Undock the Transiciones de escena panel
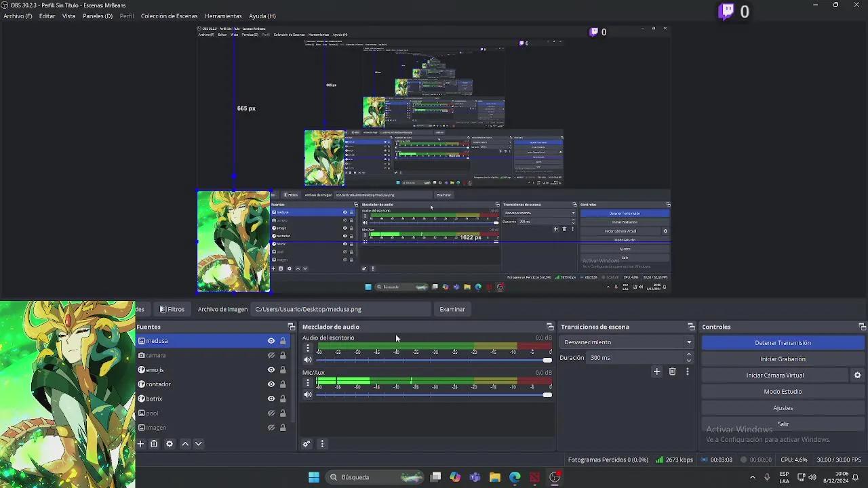Screen dimensions: 868x488 (x=691, y=327)
